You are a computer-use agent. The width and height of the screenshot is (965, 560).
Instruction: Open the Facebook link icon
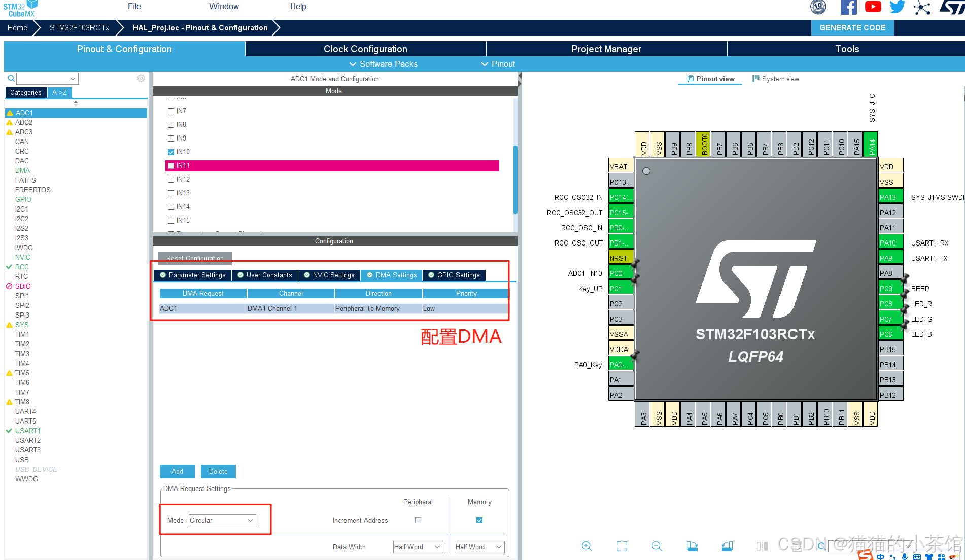click(x=848, y=7)
